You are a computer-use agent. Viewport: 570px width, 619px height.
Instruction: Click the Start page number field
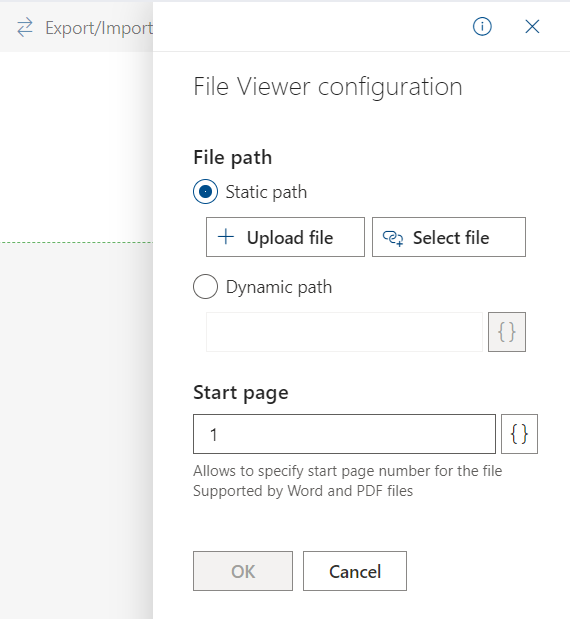click(x=344, y=434)
